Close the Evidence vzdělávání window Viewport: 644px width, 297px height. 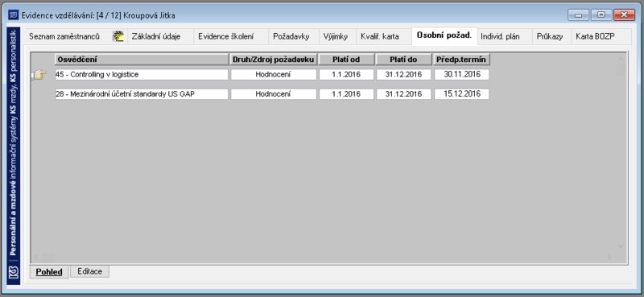(x=625, y=14)
